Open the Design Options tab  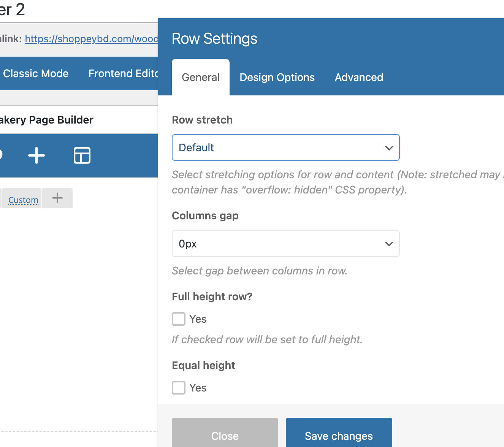(277, 78)
